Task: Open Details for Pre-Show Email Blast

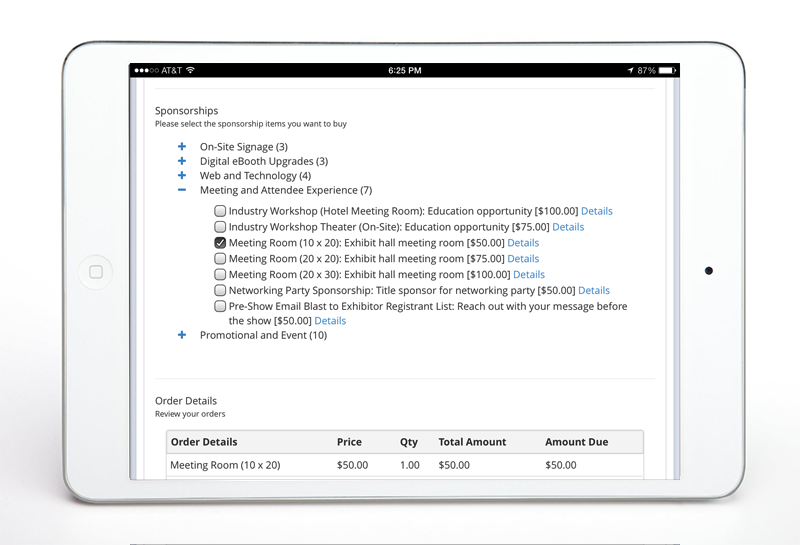Action: pos(330,321)
